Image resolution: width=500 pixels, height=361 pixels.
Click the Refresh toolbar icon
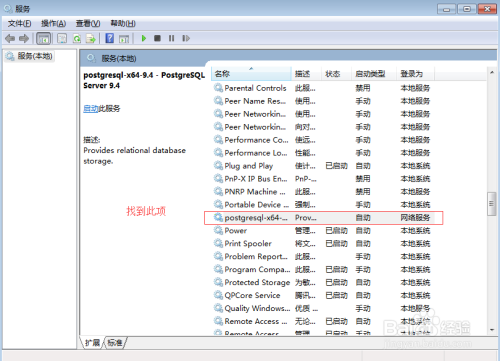tap(77, 39)
